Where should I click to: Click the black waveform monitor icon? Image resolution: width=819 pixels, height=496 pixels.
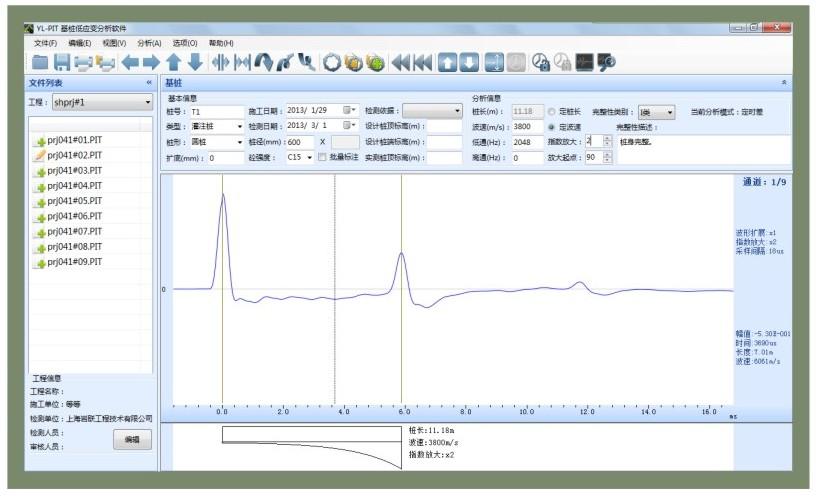(584, 63)
